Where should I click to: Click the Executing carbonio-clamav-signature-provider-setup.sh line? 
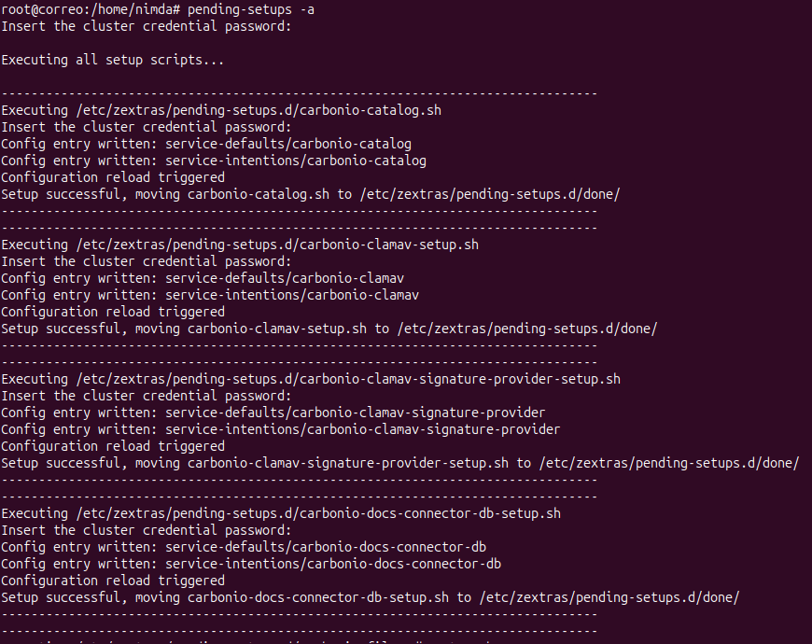[x=310, y=379]
